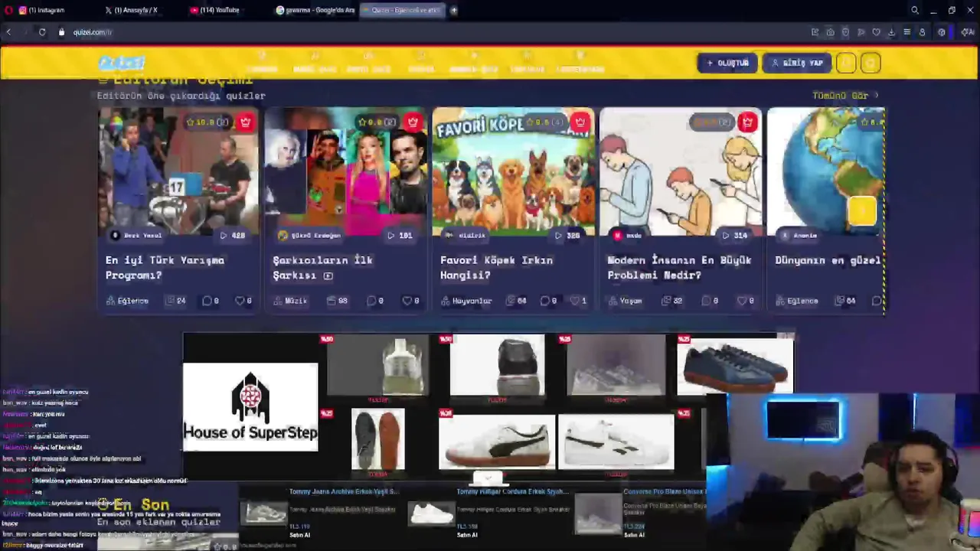Click crown badge on Modern İnsanın card
The width and height of the screenshot is (980, 551).
(x=747, y=122)
